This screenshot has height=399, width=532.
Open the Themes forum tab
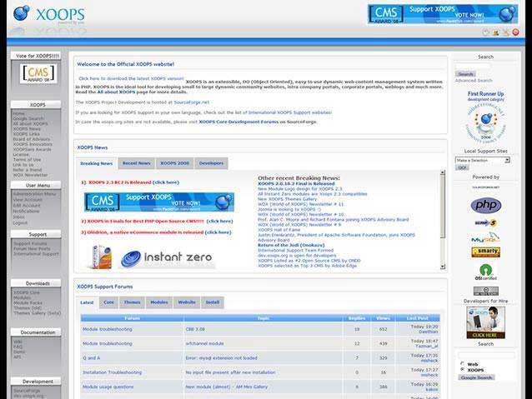tap(132, 302)
